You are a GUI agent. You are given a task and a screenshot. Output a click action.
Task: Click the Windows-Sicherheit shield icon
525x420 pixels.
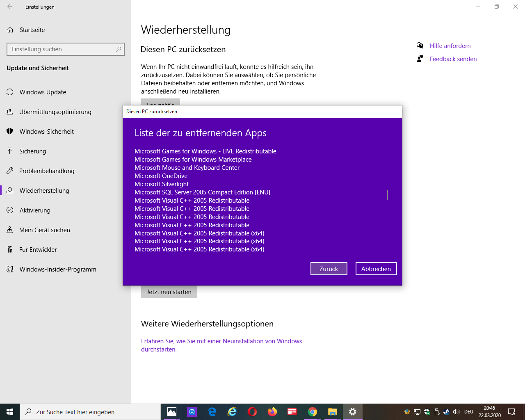10,132
